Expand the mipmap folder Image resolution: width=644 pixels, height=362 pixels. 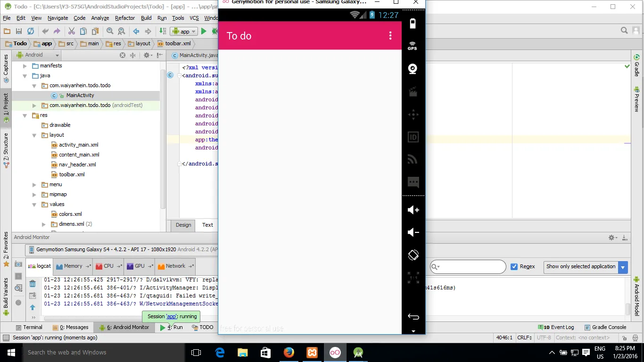click(x=34, y=195)
